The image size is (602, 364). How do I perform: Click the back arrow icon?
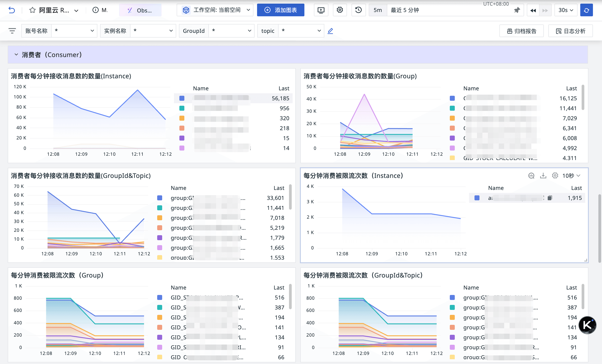click(12, 10)
